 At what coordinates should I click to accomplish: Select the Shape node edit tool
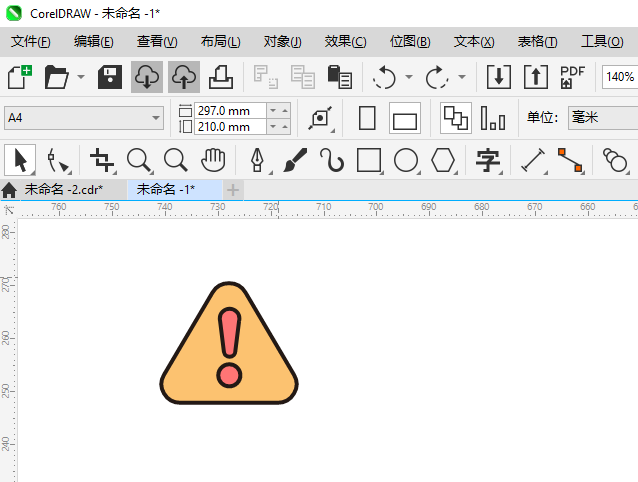pyautogui.click(x=57, y=160)
